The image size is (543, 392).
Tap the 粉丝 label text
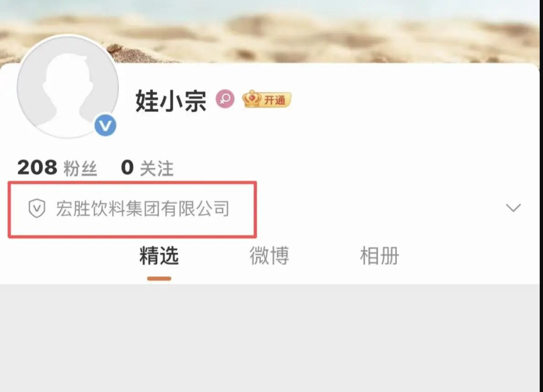click(80, 169)
